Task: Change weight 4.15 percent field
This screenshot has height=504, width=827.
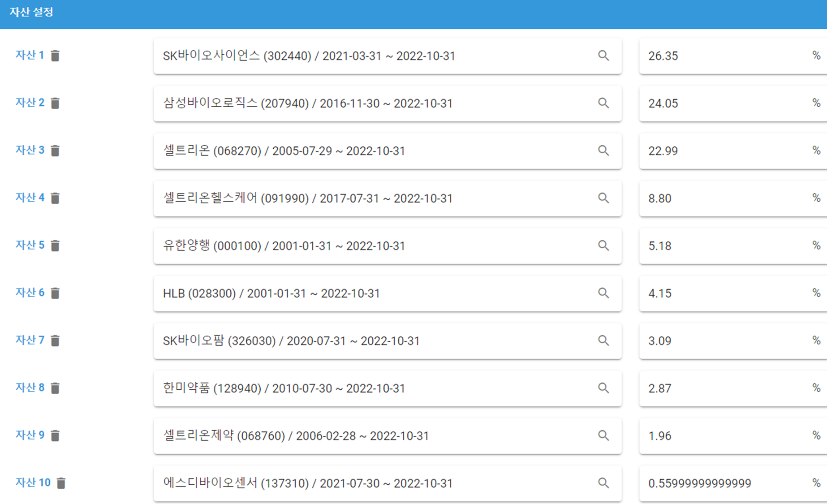Action: pyautogui.click(x=733, y=293)
